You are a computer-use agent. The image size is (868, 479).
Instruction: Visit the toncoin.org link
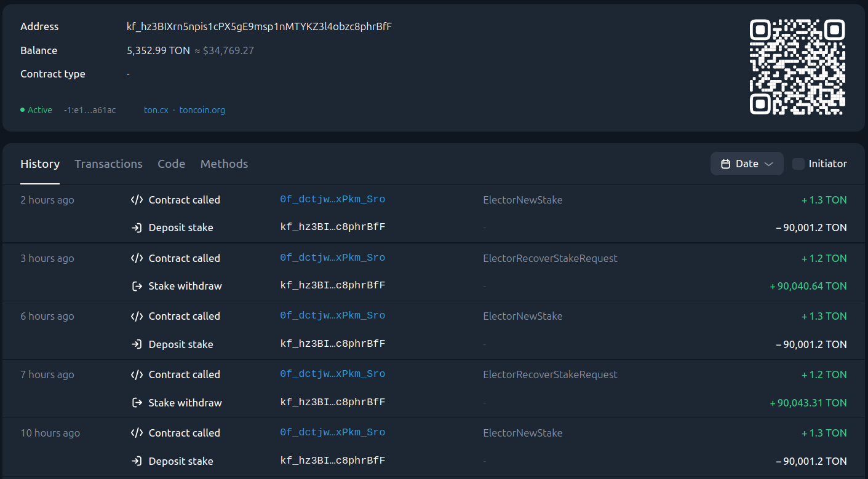(202, 110)
